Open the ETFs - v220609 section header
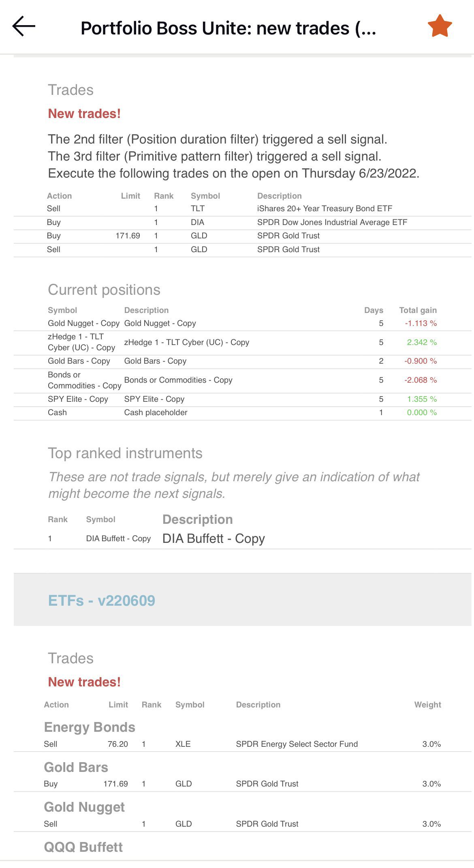The height and width of the screenshot is (868, 474). coord(101,600)
